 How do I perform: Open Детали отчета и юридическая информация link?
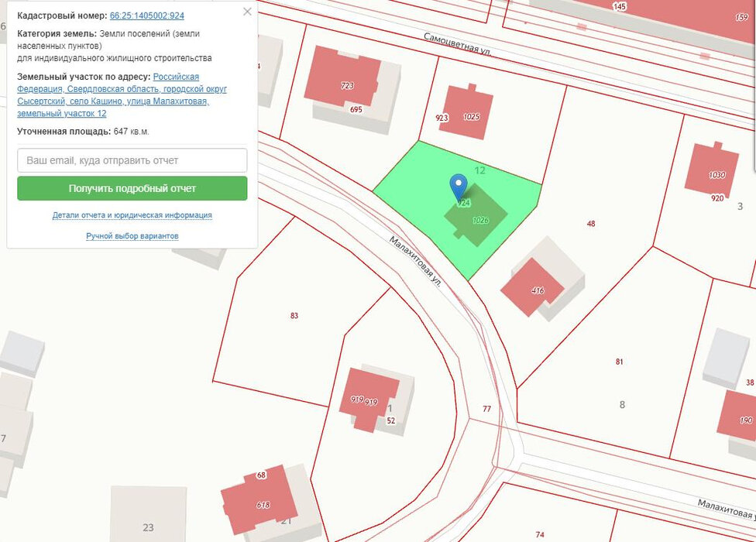tap(132, 215)
